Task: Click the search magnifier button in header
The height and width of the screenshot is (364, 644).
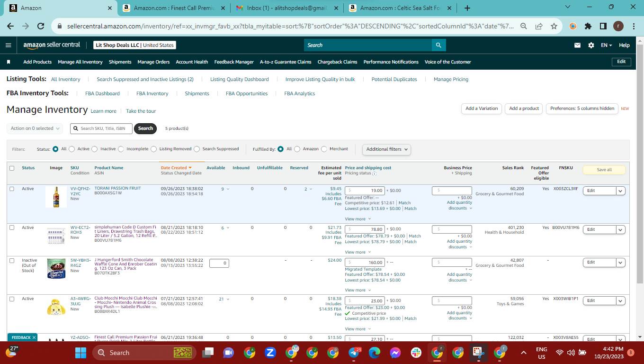Action: point(438,45)
